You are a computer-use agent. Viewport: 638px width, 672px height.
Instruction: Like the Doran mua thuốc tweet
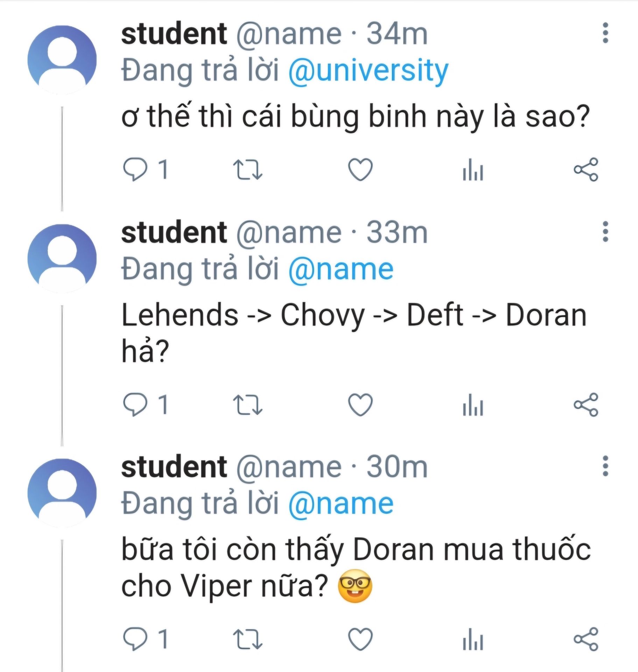[x=360, y=639]
